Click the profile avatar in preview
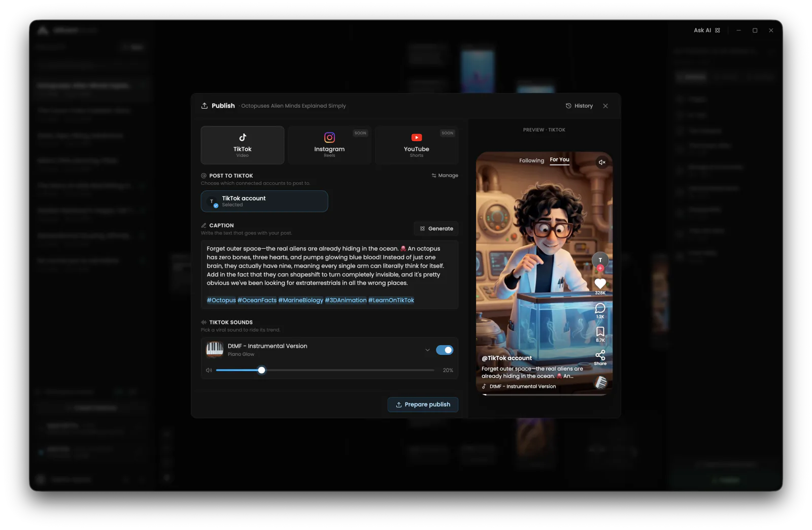The image size is (812, 530). [x=600, y=260]
